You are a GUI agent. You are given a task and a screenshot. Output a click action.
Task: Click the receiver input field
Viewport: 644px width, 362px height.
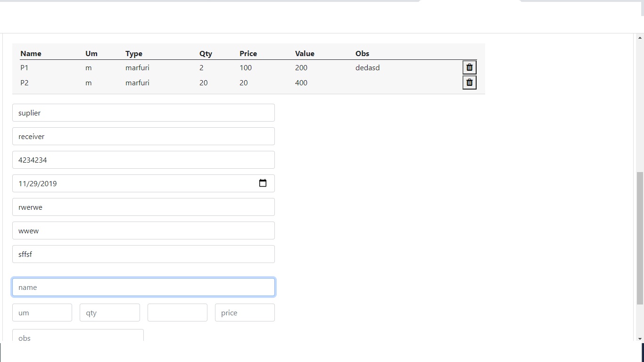[143, 136]
